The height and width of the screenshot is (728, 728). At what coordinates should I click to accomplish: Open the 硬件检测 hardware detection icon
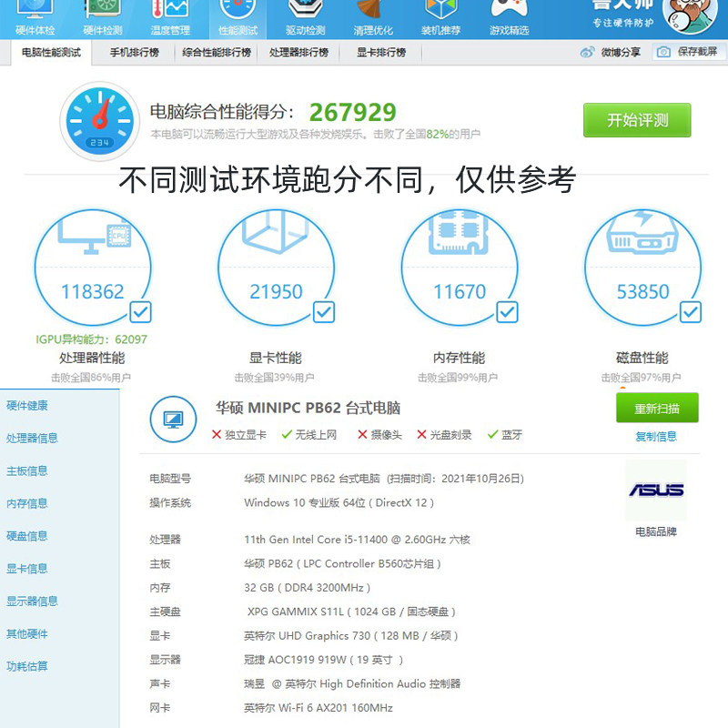103,18
